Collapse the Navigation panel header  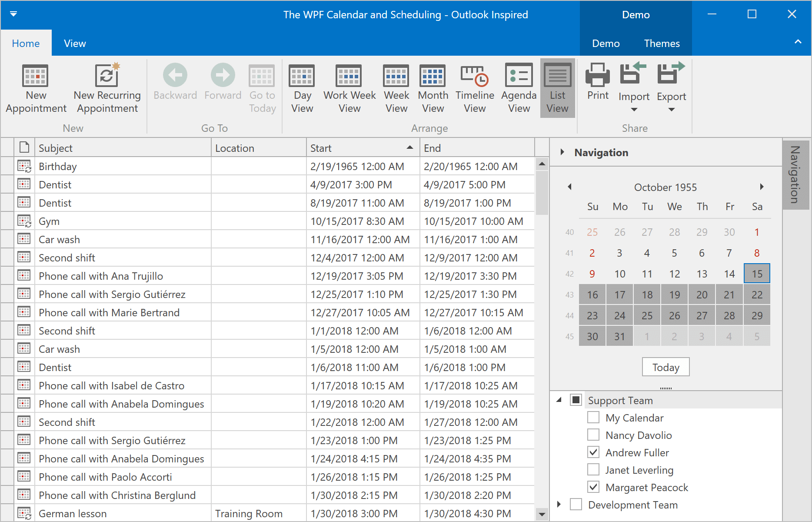point(562,152)
